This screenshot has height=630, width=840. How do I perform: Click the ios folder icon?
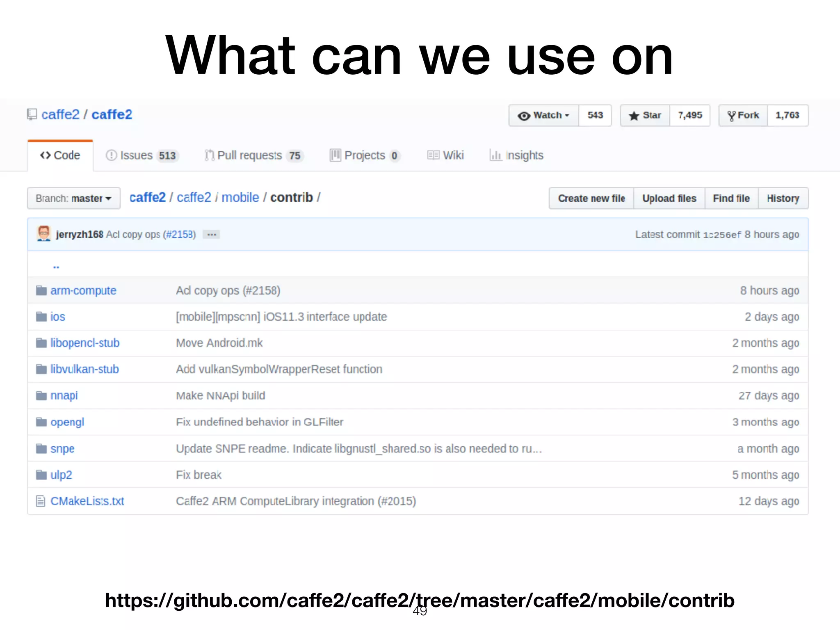tap(41, 317)
